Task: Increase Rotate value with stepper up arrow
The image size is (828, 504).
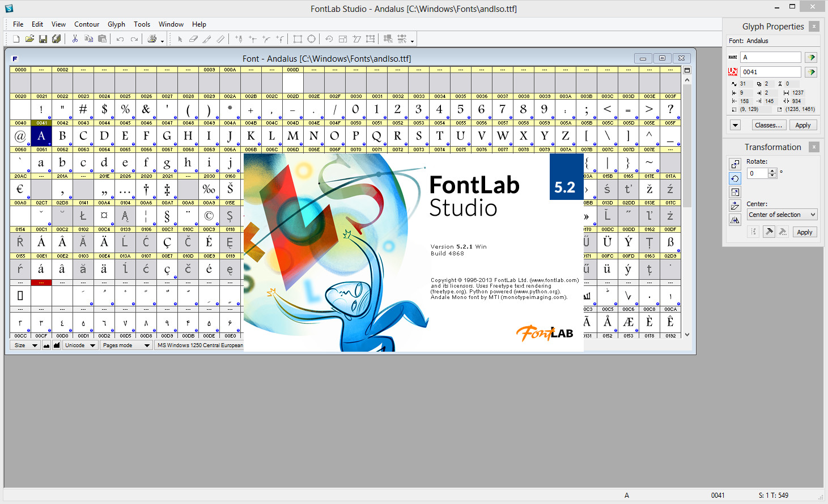Action: tap(772, 171)
